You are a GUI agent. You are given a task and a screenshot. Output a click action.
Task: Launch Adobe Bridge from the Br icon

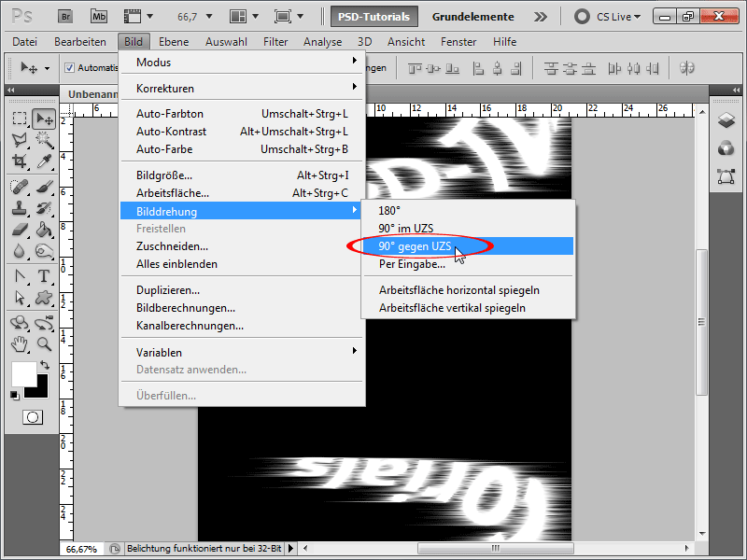[65, 17]
